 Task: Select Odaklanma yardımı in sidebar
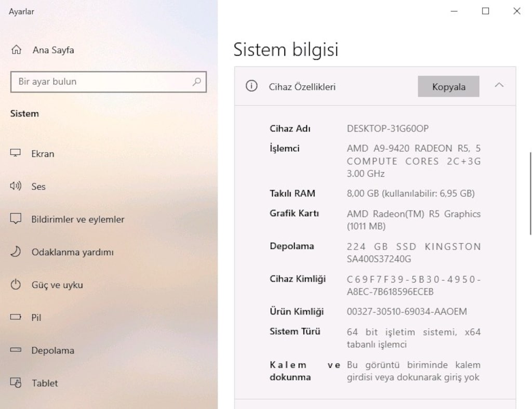[x=73, y=252]
